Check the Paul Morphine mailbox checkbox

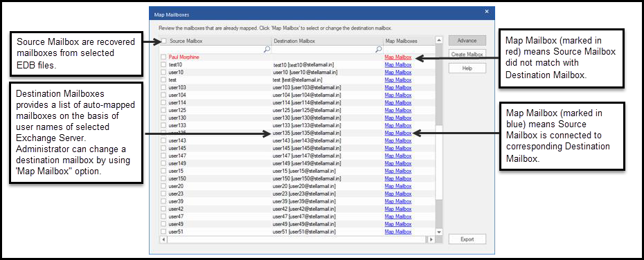[x=163, y=57]
